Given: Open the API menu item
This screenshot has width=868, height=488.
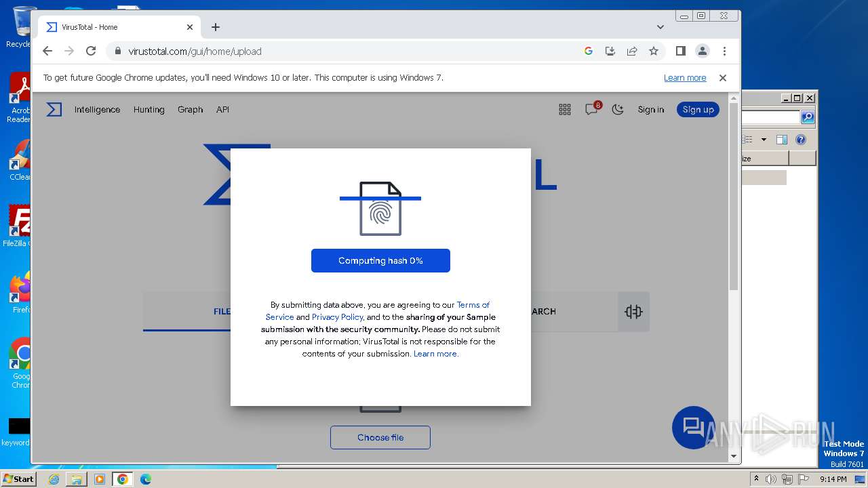Looking at the screenshot, I should 222,109.
